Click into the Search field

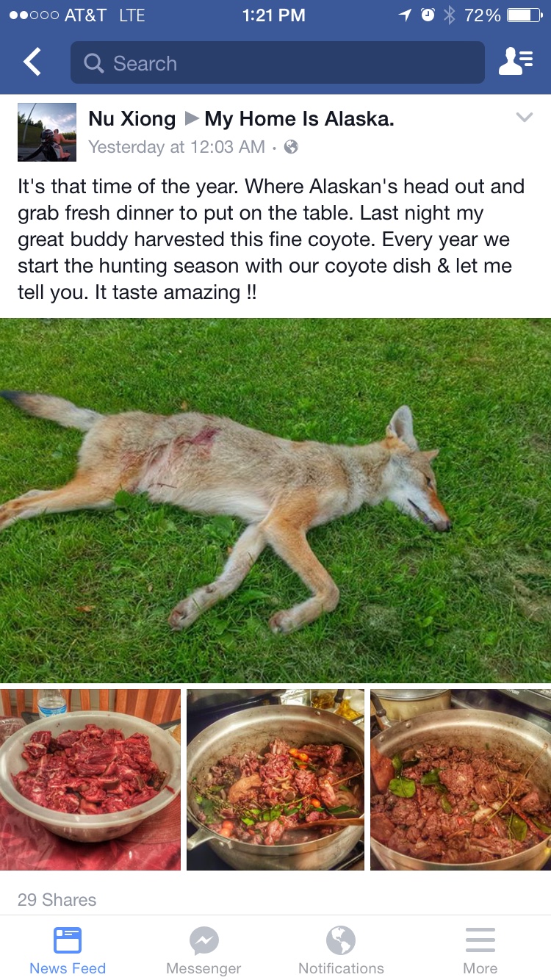point(278,62)
